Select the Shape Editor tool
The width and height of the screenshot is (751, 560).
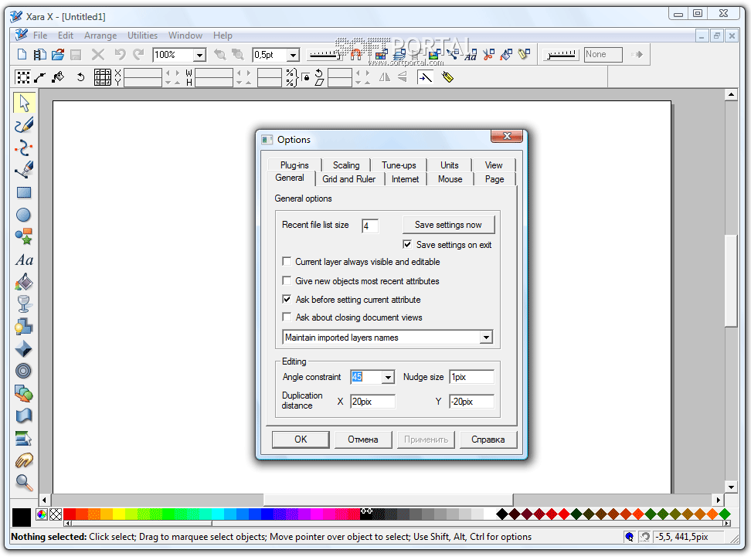coord(23,148)
